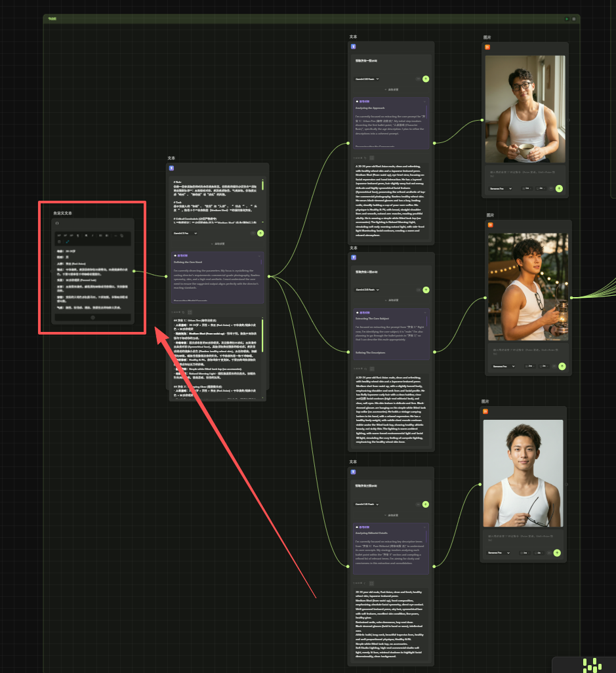Click the generate button on the coffee image node
The width and height of the screenshot is (616, 673).
click(559, 188)
